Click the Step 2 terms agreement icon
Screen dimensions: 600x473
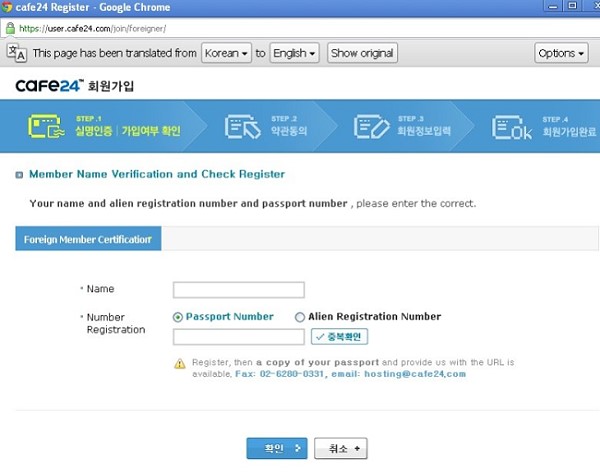click(x=243, y=127)
